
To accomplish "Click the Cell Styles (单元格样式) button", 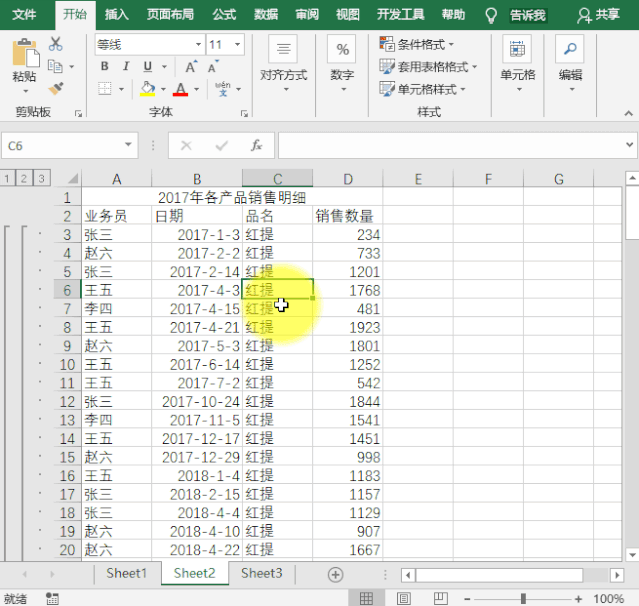I will coord(422,89).
